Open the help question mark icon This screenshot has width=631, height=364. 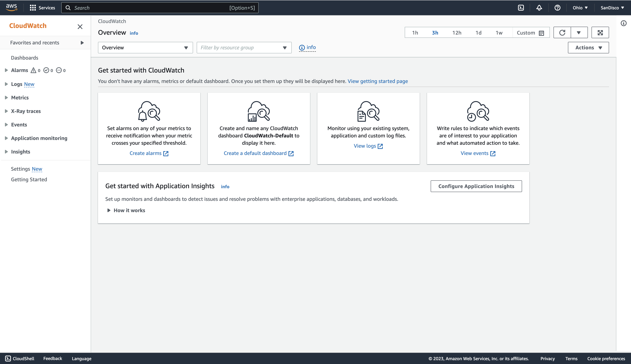pos(557,8)
